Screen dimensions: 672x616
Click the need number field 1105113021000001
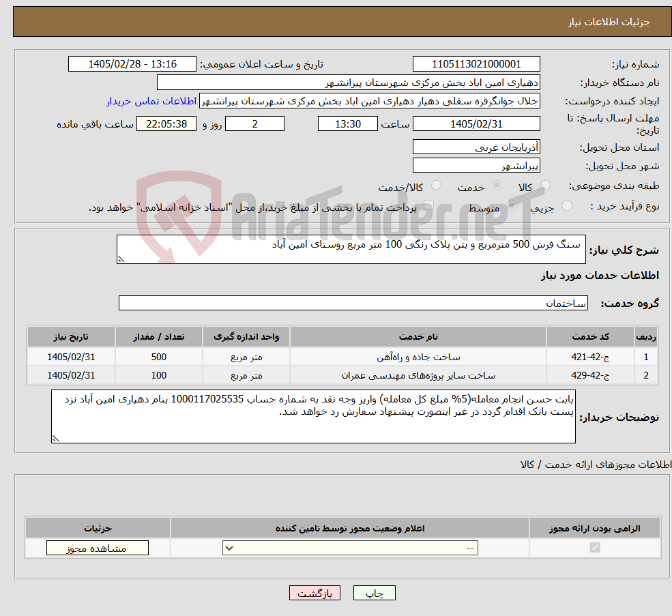[x=476, y=64]
